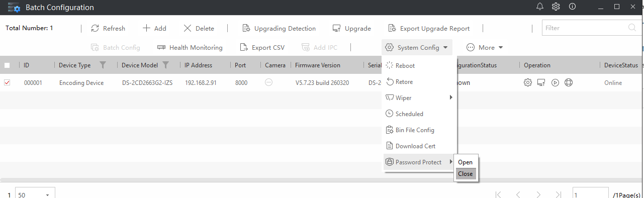The image size is (644, 198).
Task: Click the camera minus circle icon
Action: point(269,82)
